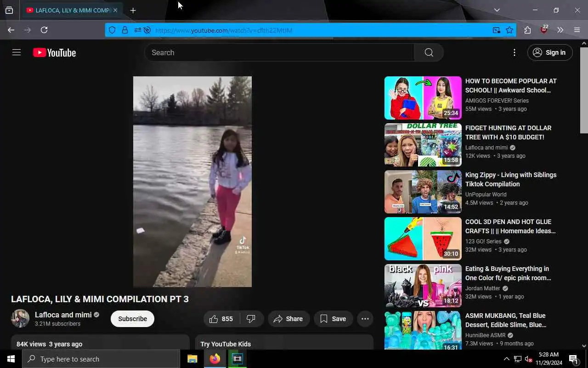Open File Explorer from the taskbar
This screenshot has width=588, height=368.
click(x=192, y=359)
